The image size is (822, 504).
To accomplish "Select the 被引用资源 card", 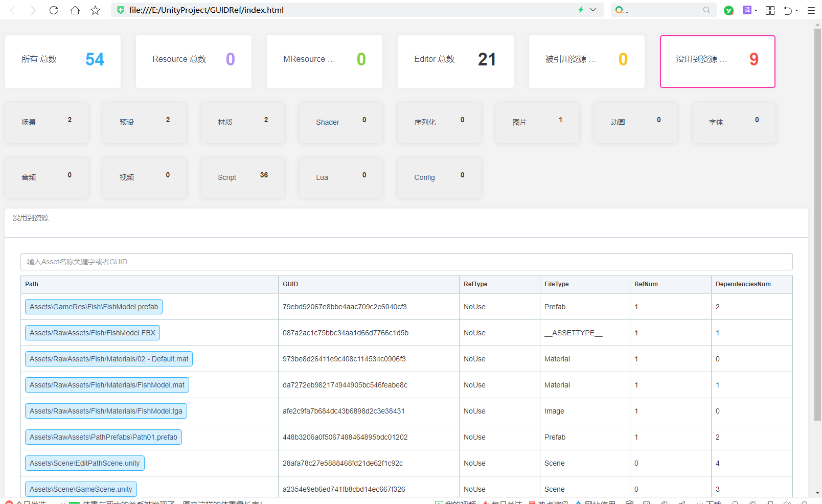I will 587,61.
